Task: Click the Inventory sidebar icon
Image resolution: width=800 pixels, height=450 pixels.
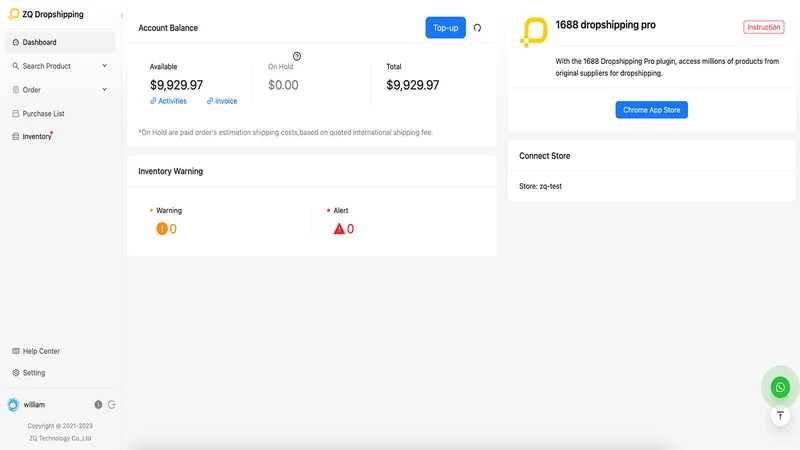Action: tap(16, 136)
